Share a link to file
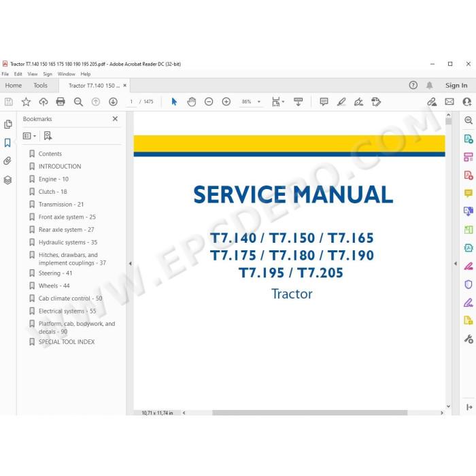The height and width of the screenshot is (476, 476). pos(432,102)
